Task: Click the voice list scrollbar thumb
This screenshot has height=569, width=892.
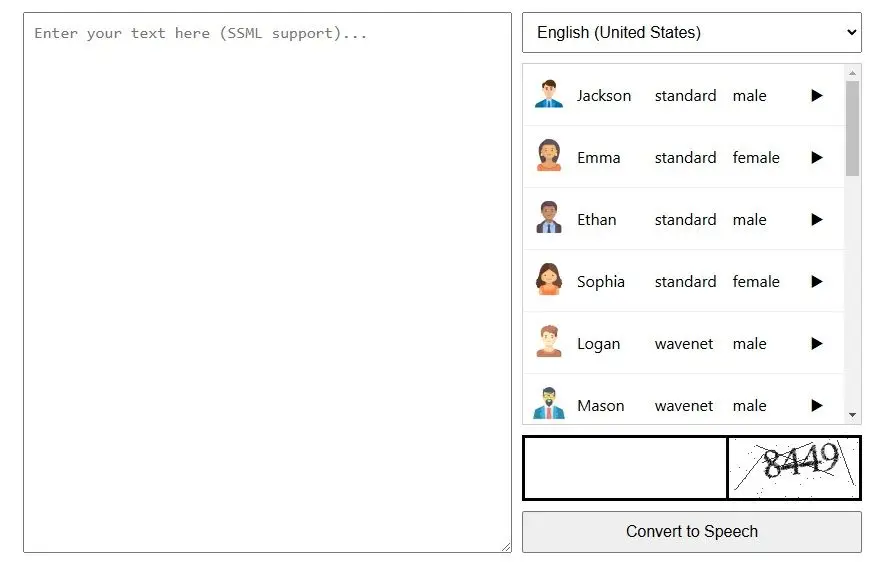Action: click(853, 128)
